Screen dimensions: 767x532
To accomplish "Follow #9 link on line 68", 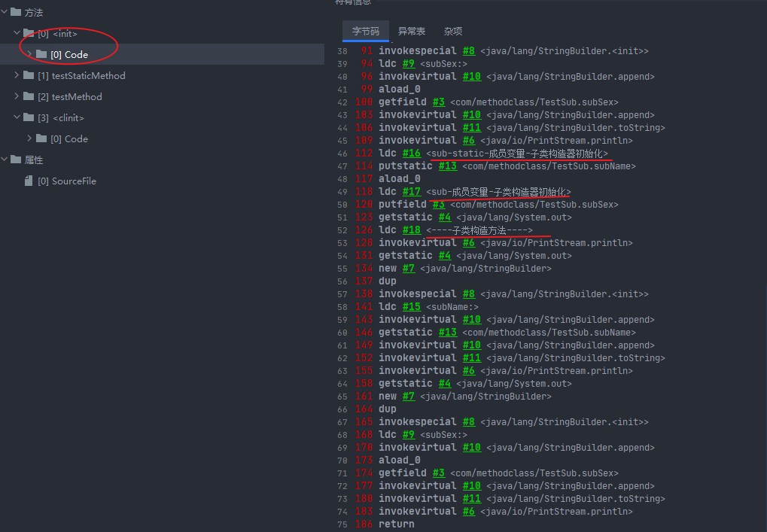I will click(409, 435).
